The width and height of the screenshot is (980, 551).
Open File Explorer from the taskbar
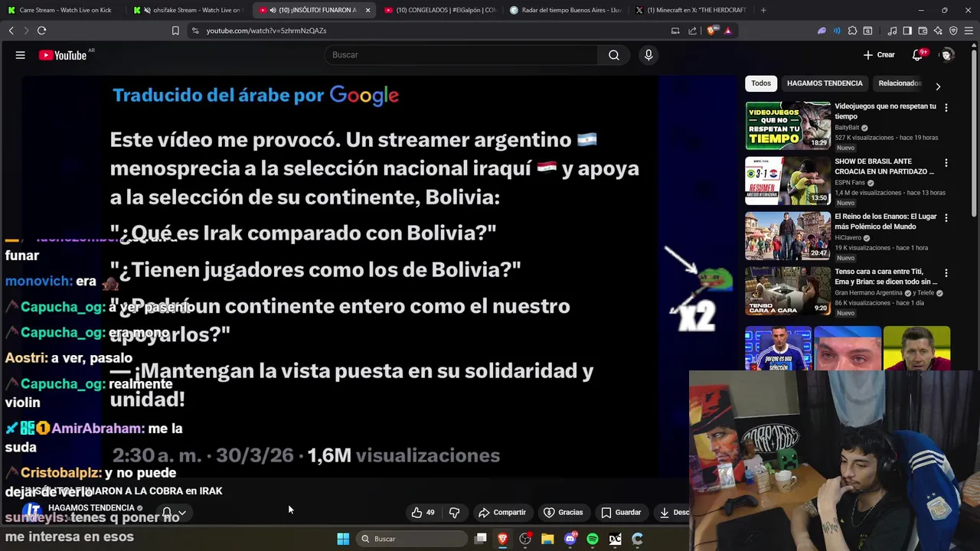(547, 539)
